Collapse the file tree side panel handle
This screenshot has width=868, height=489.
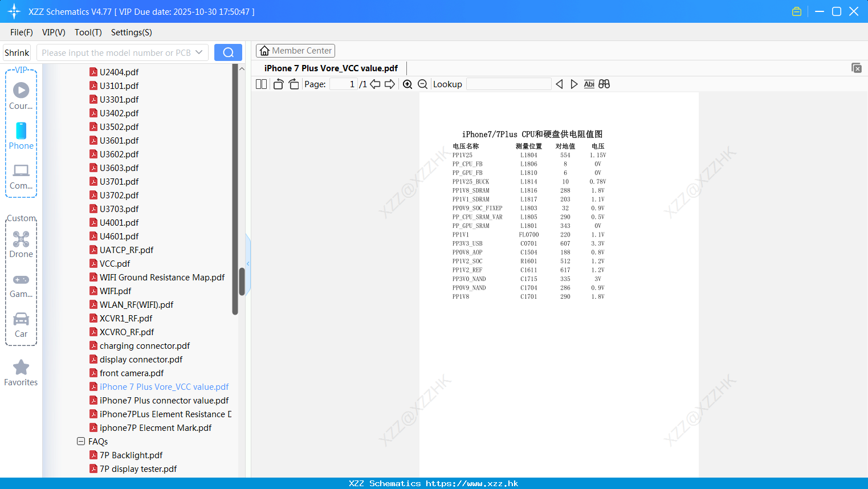[x=248, y=263]
